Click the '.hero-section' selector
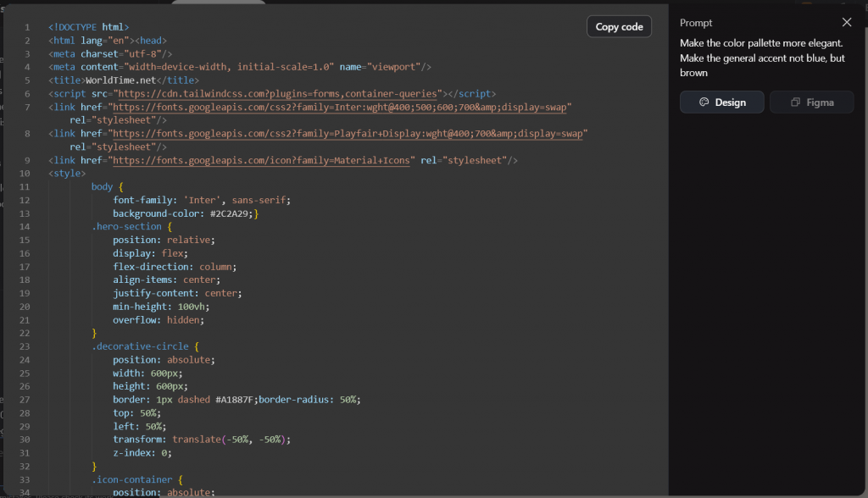The height and width of the screenshot is (498, 868). [127, 226]
